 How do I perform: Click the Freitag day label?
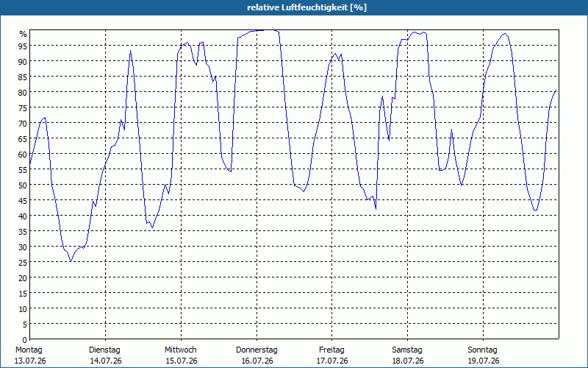tap(331, 350)
